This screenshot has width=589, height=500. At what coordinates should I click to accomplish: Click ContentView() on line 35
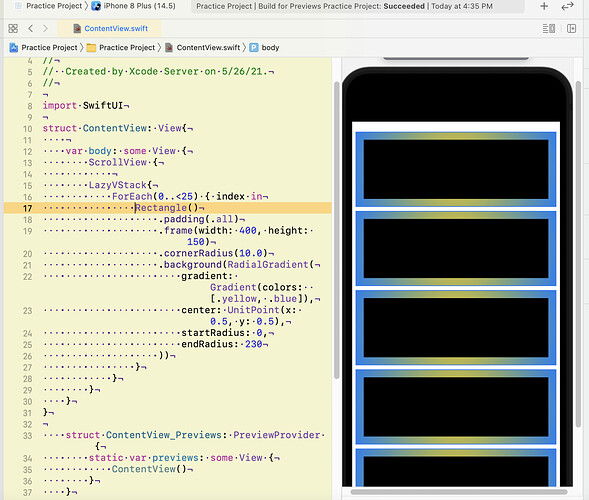point(149,469)
